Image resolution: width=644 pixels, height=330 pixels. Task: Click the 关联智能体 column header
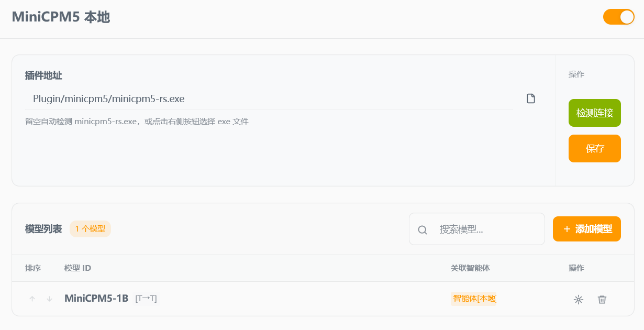[x=470, y=268]
